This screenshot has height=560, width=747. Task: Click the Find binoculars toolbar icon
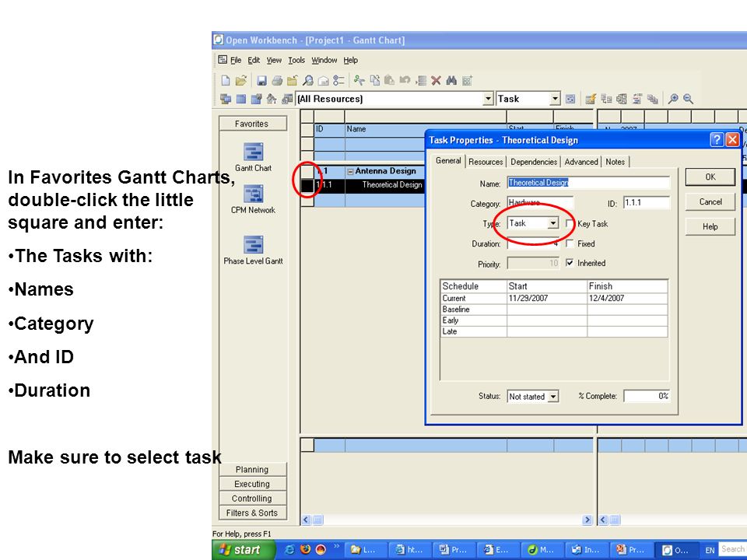pyautogui.click(x=451, y=80)
